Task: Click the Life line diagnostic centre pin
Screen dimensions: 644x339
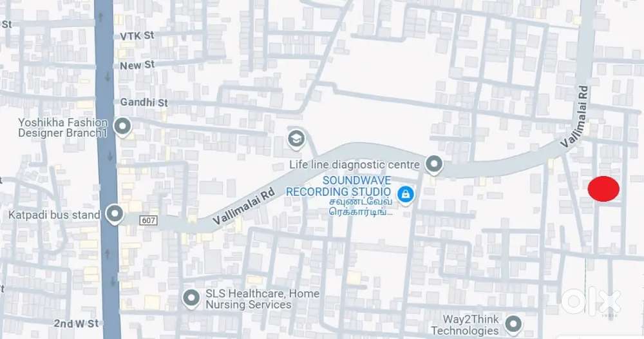Action: pos(434,165)
